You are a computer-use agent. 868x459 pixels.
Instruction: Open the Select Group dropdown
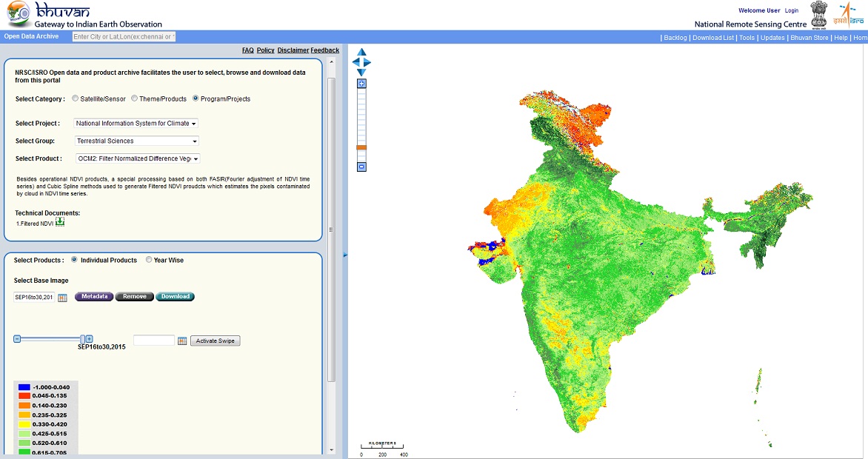(x=137, y=141)
